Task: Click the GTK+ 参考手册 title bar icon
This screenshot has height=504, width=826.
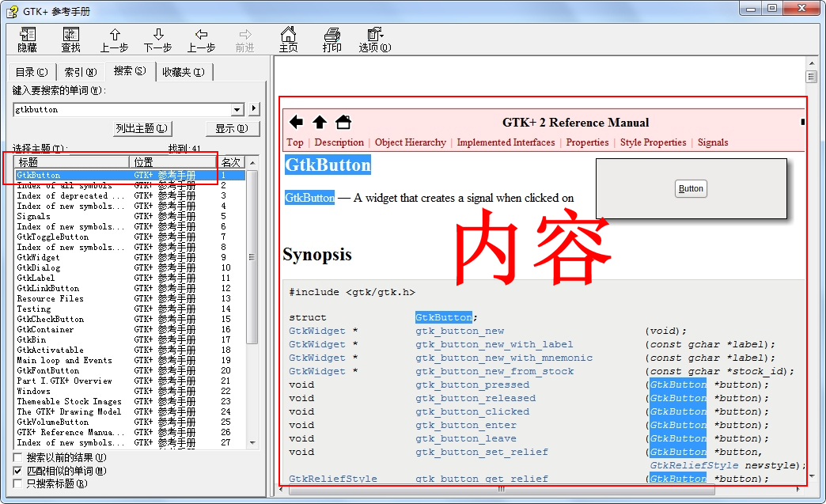Action: click(x=12, y=11)
